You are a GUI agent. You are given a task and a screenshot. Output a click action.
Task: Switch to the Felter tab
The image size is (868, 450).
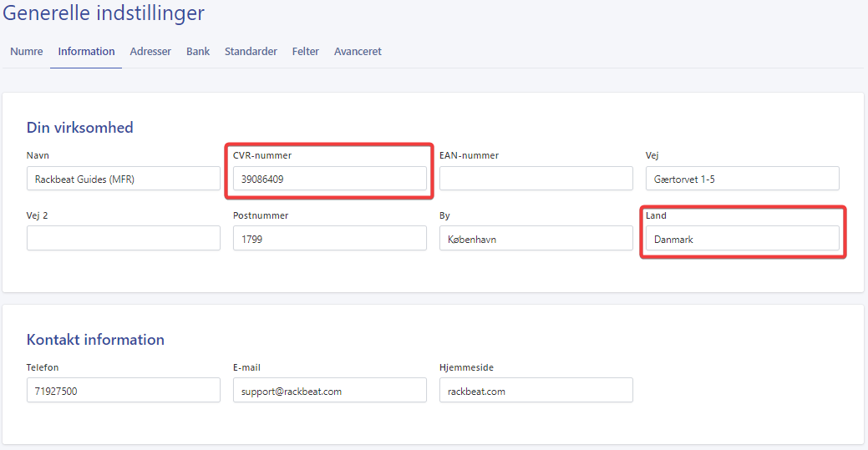tap(306, 52)
